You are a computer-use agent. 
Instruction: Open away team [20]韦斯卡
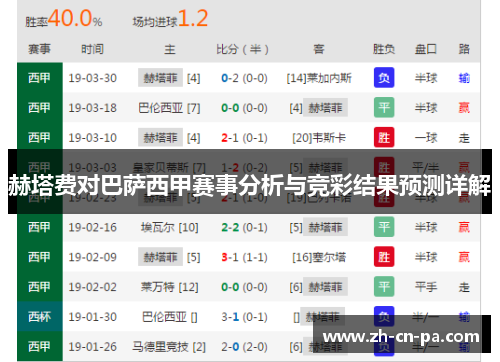click(x=319, y=138)
